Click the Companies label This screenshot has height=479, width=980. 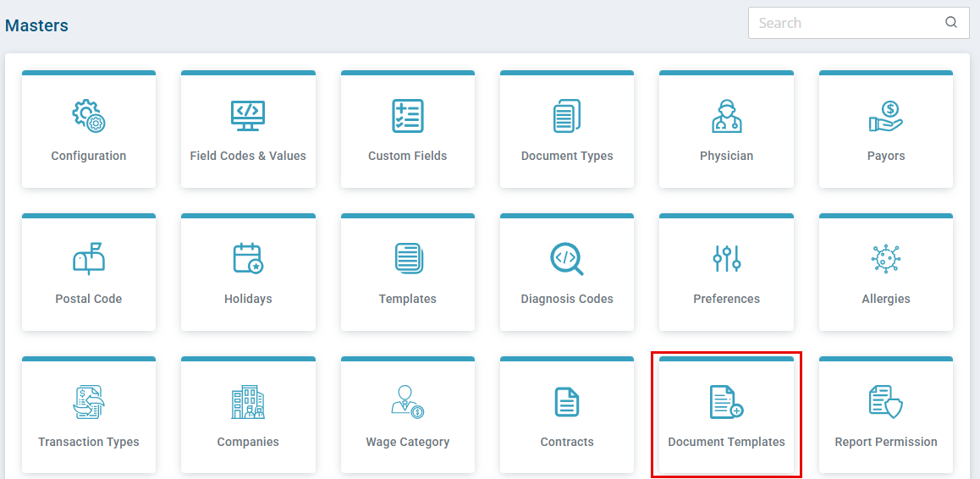point(248,442)
